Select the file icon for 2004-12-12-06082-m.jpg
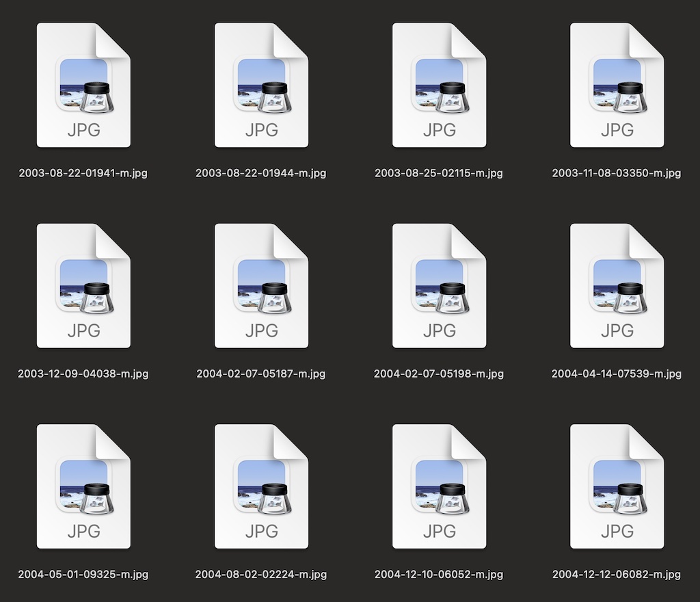 (x=617, y=486)
